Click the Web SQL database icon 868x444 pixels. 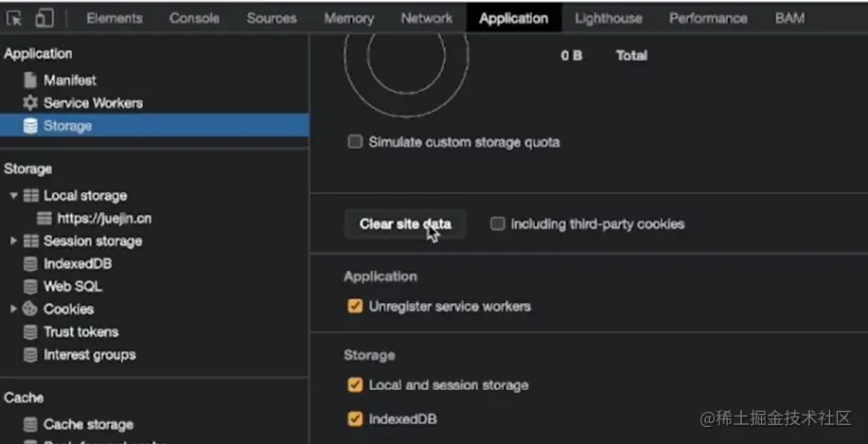(x=30, y=287)
